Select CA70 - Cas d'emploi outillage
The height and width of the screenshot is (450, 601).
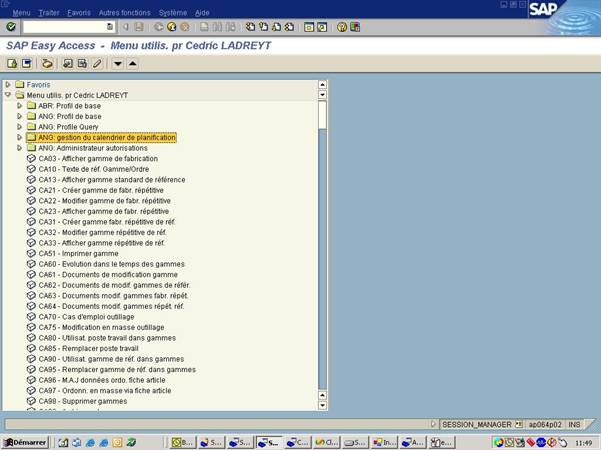(86, 317)
